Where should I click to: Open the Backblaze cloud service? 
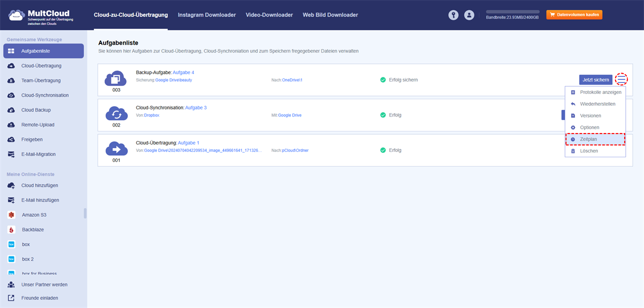point(33,229)
